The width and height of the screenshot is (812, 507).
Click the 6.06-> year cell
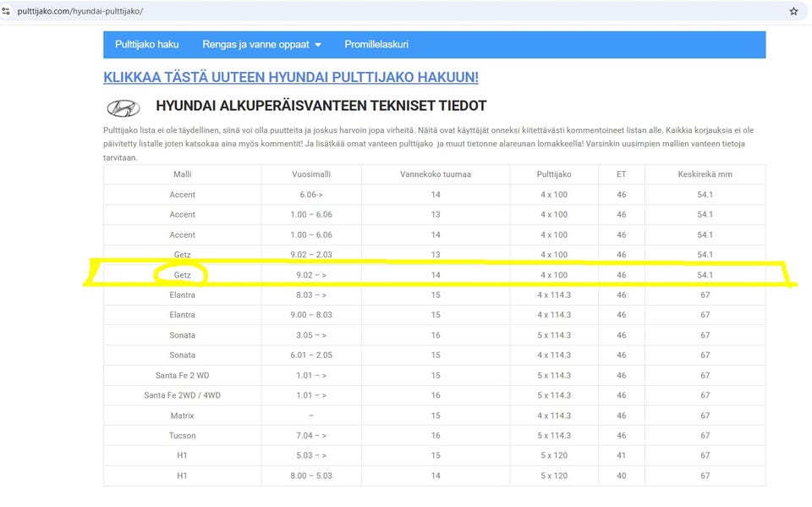pyautogui.click(x=311, y=195)
